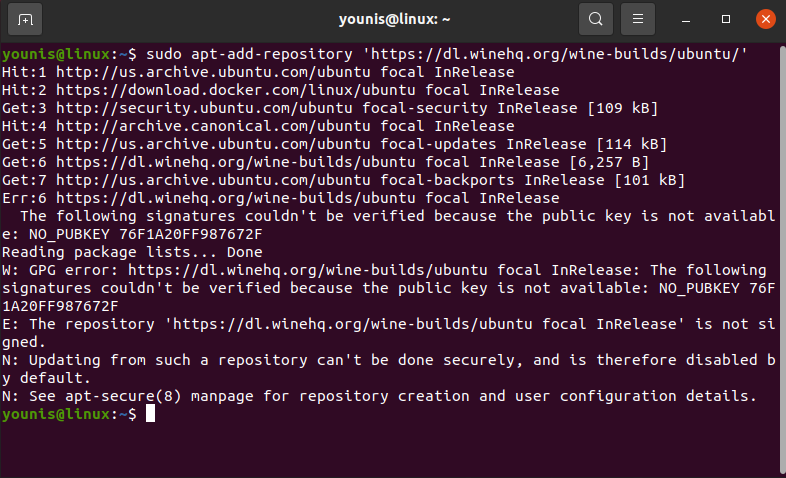
Task: Open a new terminal tab
Action: click(x=25, y=20)
